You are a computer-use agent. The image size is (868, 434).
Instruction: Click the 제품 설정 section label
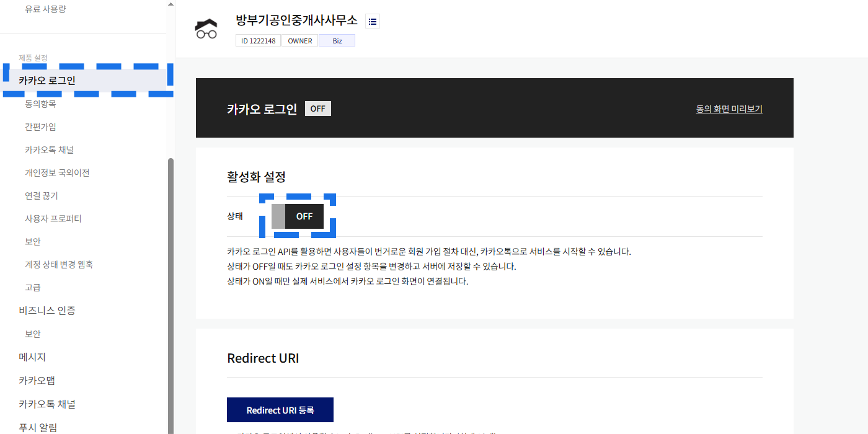33,58
